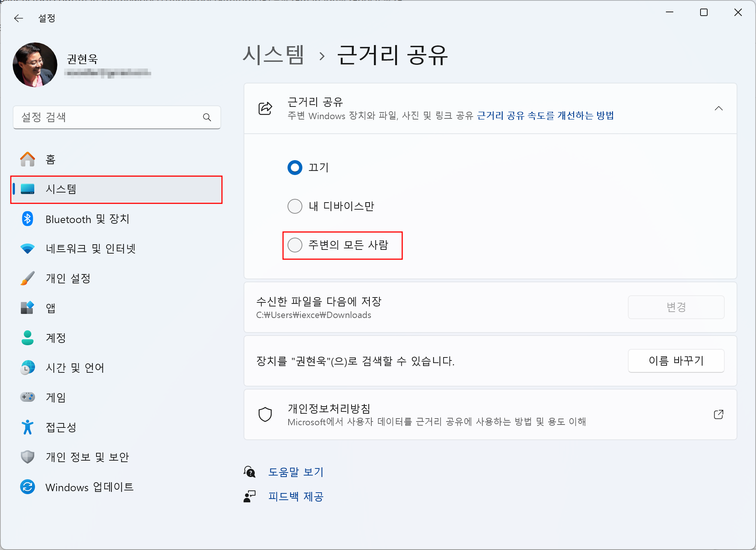Click the 이름 바꾸기 button
This screenshot has height=550, width=756.
click(x=676, y=360)
